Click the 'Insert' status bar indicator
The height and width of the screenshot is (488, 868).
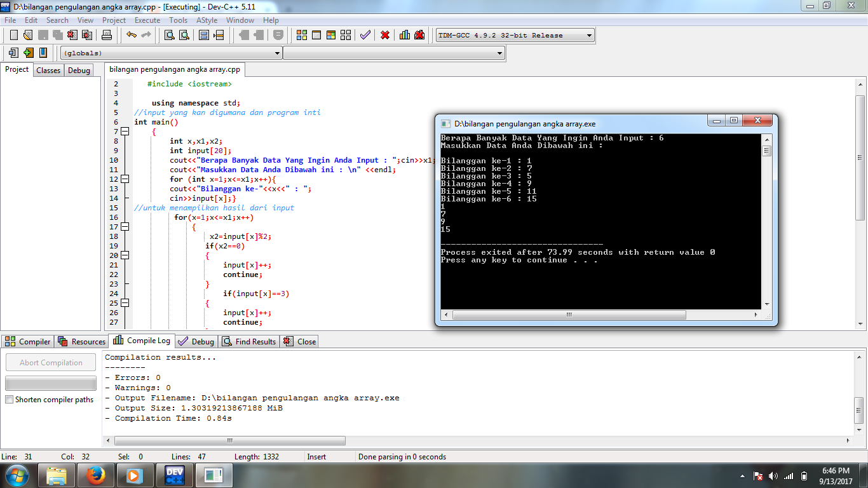click(x=316, y=457)
